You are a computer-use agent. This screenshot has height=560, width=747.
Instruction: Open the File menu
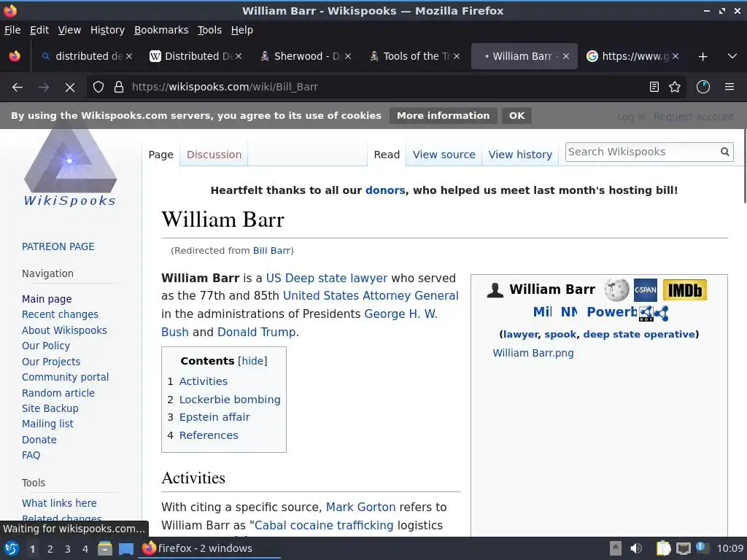pos(12,30)
